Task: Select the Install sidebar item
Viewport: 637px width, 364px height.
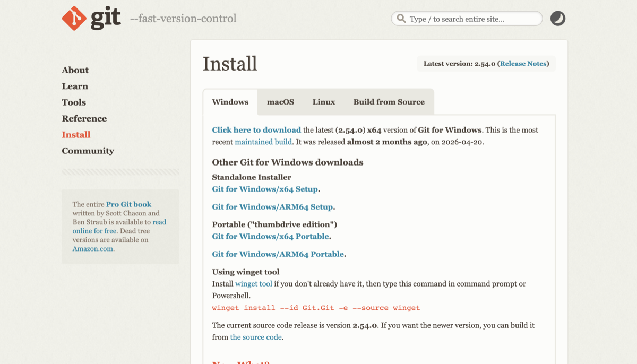Action: 76,135
